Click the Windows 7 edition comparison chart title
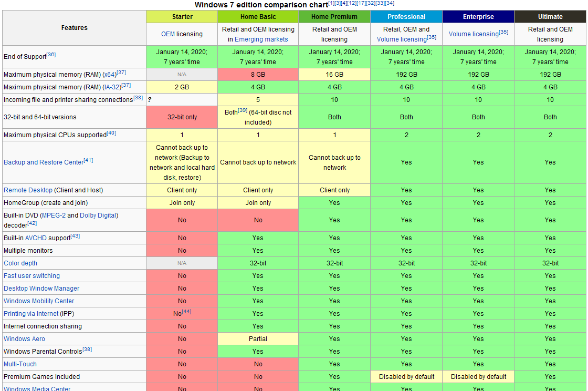Screen dimensions: 588x391 (x=261, y=5)
